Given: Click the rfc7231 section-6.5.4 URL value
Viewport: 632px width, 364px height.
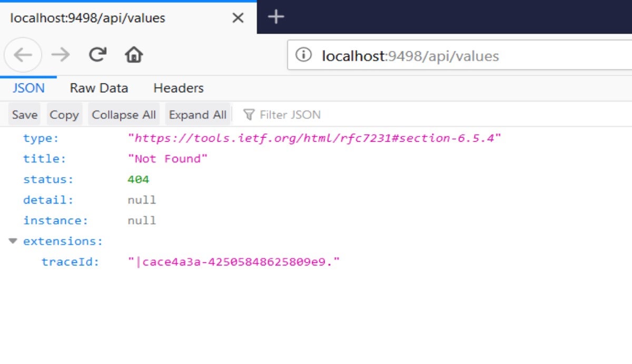Looking at the screenshot, I should [314, 138].
